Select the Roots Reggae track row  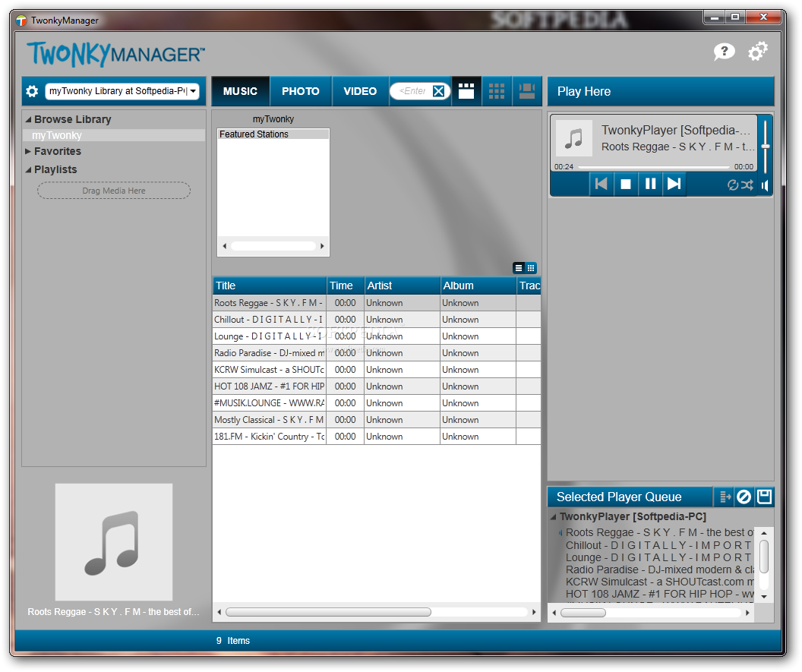click(377, 303)
